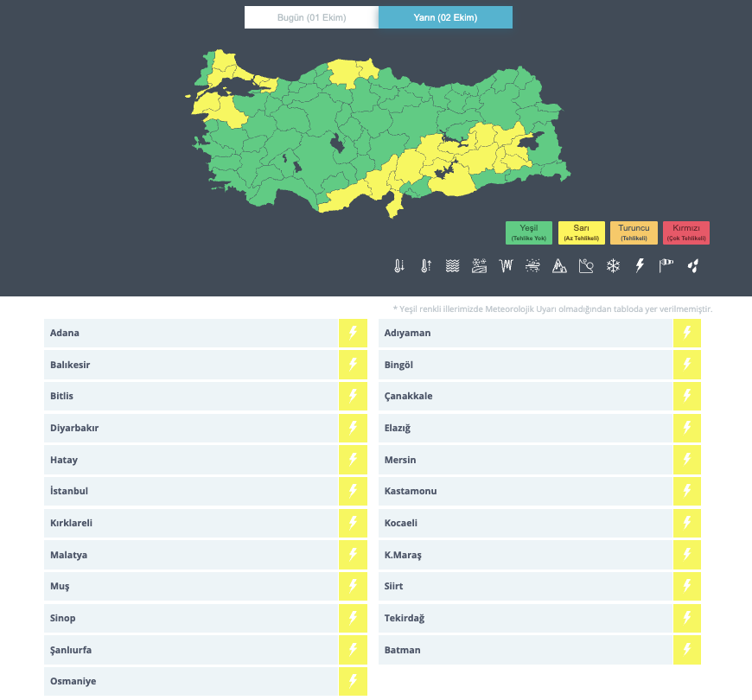752x700 pixels.
Task: Pick the snow-covered ground icon
Action: tap(479, 265)
